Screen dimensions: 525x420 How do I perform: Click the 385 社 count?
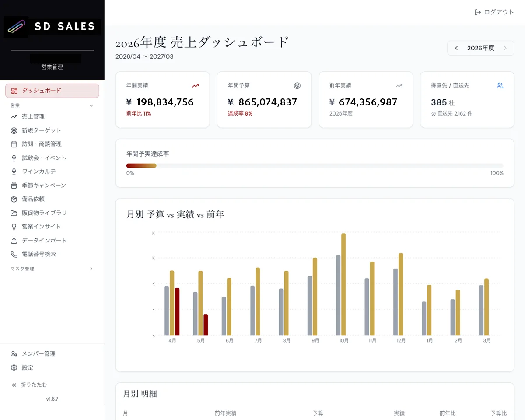coord(443,102)
